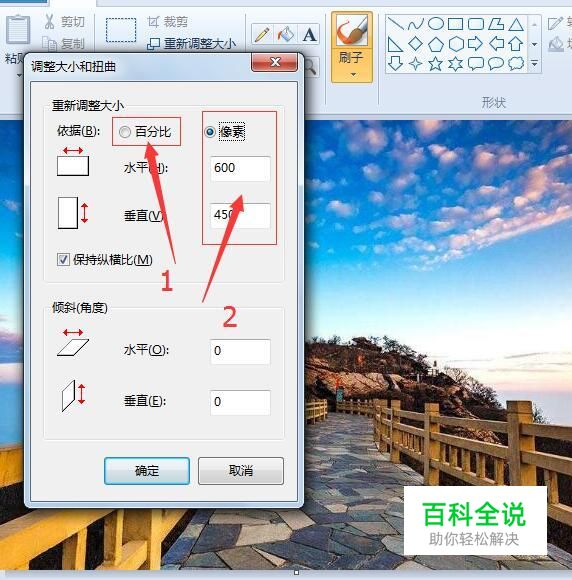Click the 重新调整大小 (resize) command
572x580 pixels.
tap(191, 44)
